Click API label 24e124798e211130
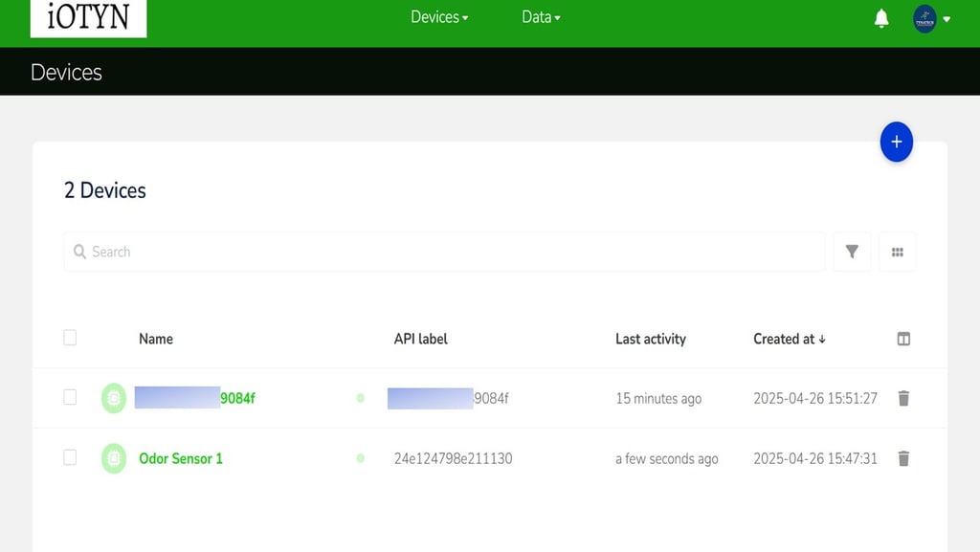Viewport: 980px width, 552px height. pyautogui.click(x=453, y=458)
